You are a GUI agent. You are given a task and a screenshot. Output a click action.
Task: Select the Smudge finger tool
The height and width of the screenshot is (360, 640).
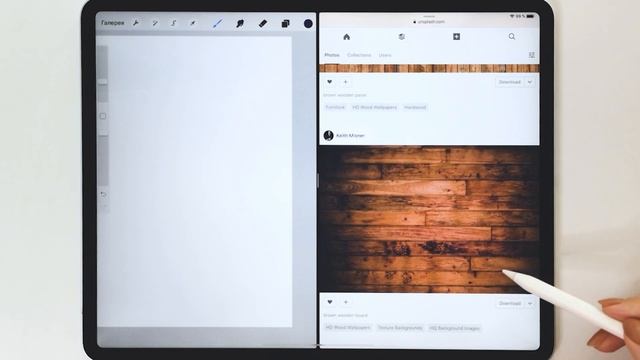click(x=240, y=24)
